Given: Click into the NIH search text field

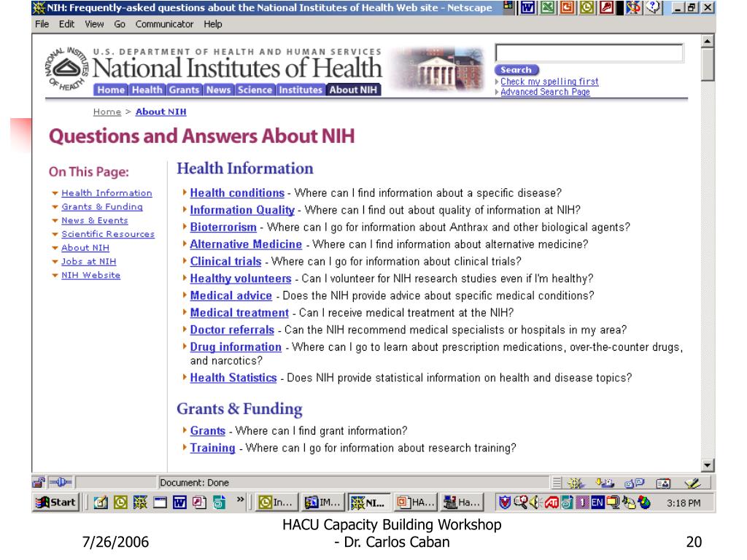Looking at the screenshot, I should 589,52.
